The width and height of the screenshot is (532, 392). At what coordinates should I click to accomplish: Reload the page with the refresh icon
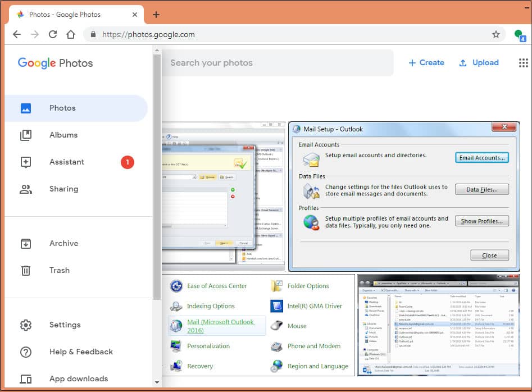point(53,34)
